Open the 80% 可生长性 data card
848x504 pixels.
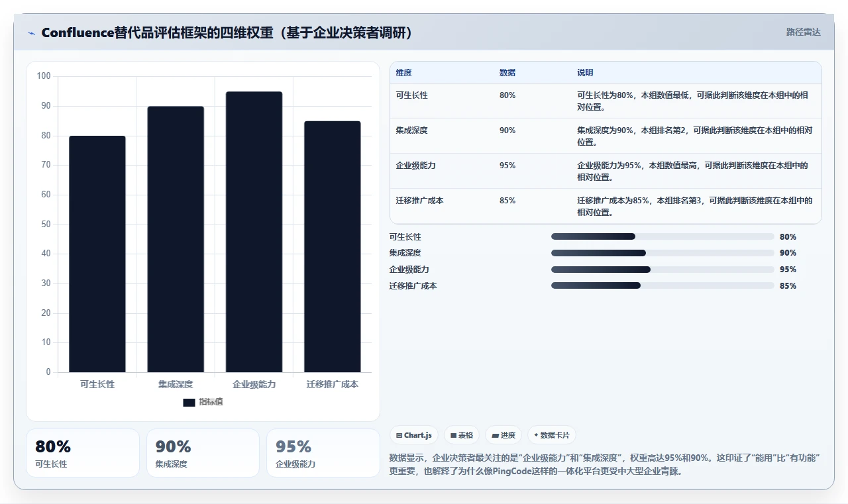pos(83,453)
